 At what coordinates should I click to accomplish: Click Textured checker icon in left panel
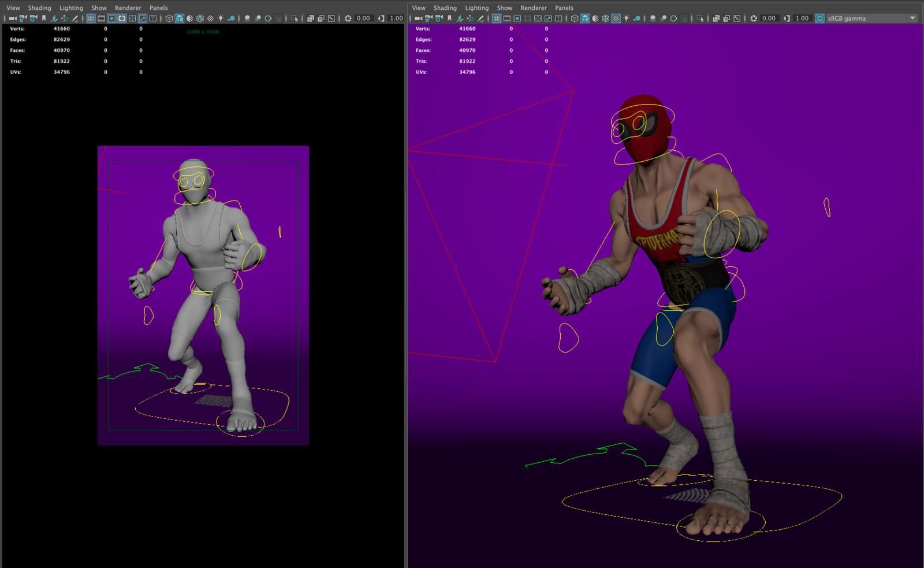pos(210,18)
